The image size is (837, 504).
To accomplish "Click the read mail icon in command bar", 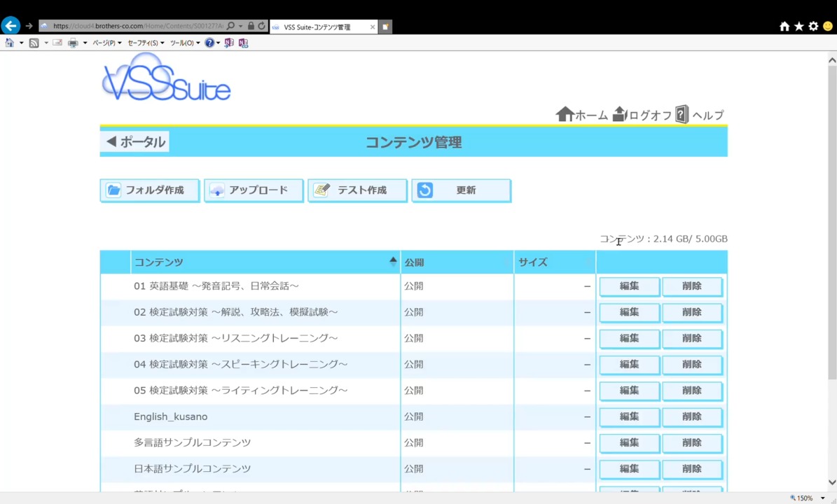I will coord(57,43).
